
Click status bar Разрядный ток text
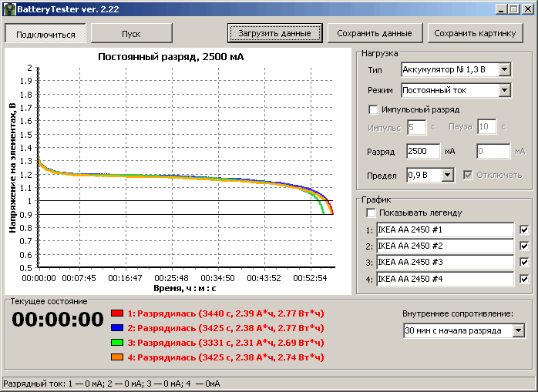111,384
